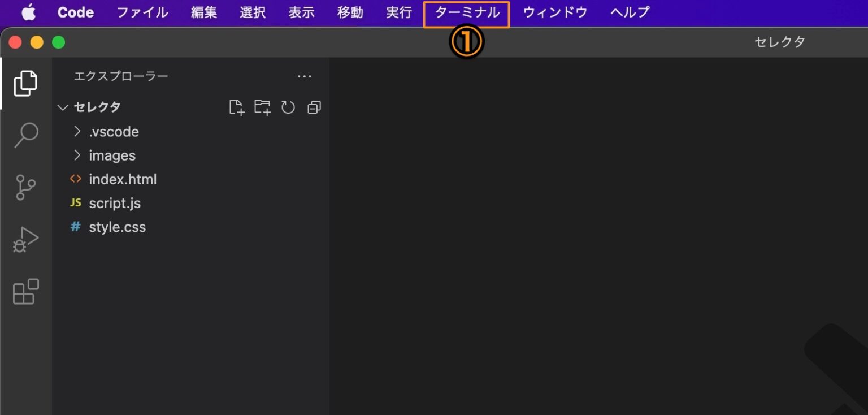The width and height of the screenshot is (868, 415).
Task: Select the Source Control icon
Action: point(25,187)
